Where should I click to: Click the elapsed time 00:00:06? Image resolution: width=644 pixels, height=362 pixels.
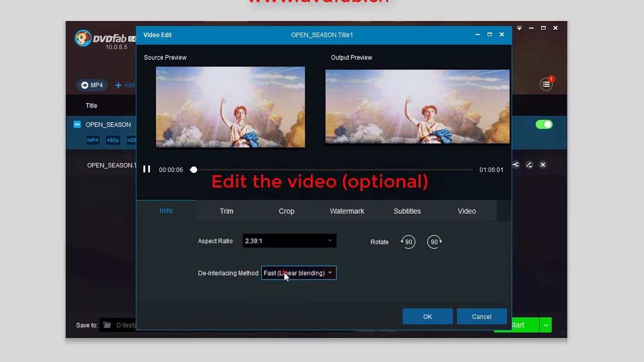[171, 170]
